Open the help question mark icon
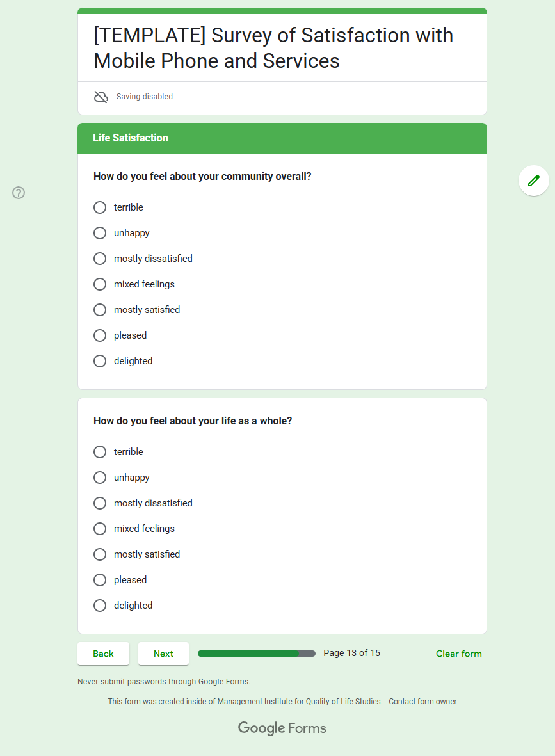 click(x=19, y=193)
